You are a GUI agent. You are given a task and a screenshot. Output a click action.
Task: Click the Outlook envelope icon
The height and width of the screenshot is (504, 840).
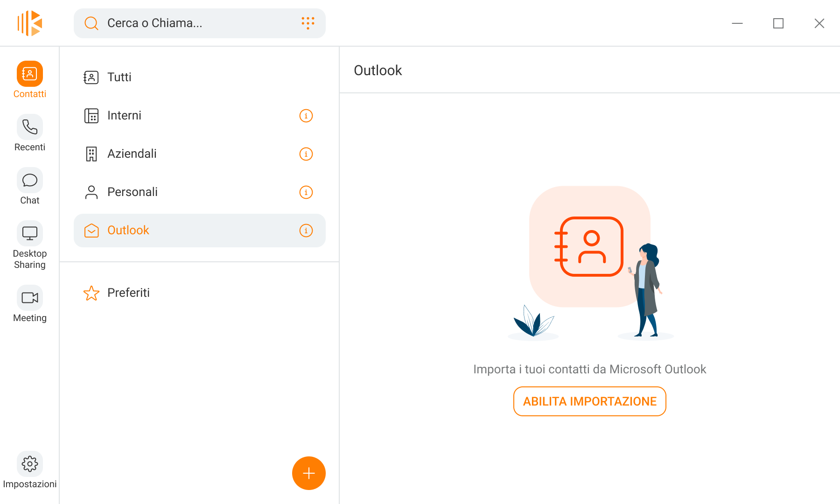pos(91,231)
